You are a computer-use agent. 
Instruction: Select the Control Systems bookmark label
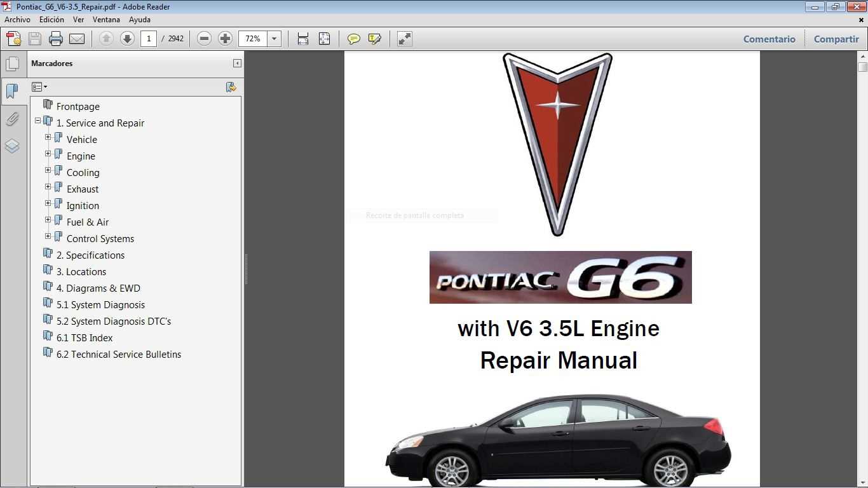point(100,239)
